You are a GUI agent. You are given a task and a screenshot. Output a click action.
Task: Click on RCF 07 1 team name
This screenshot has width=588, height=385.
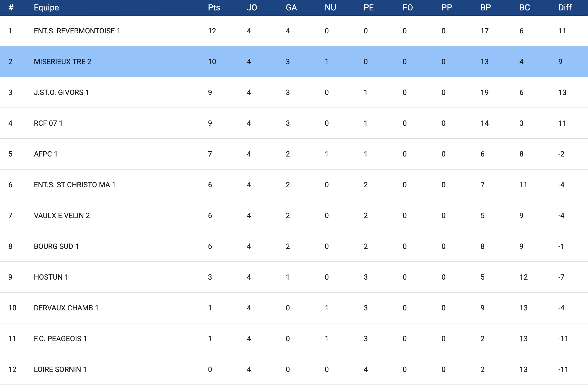click(48, 123)
